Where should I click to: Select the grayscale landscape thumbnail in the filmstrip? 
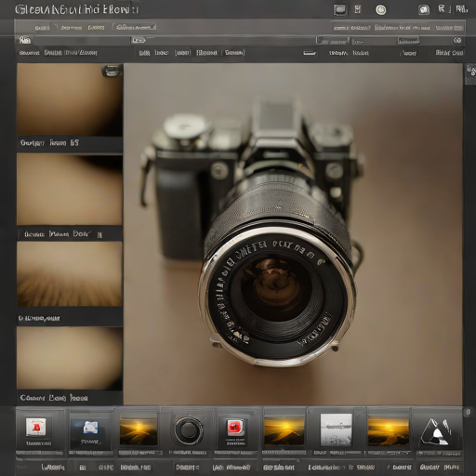[x=337, y=430]
